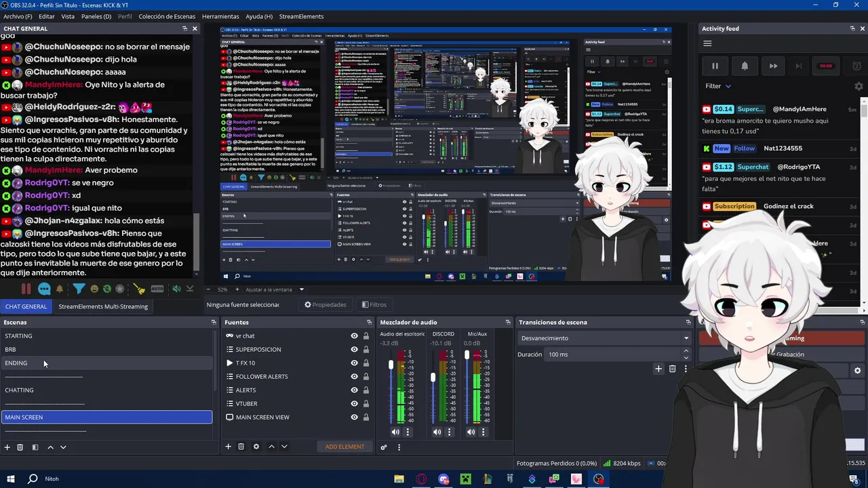The height and width of the screenshot is (488, 868).
Task: Toggle lock on ALERTS source
Action: [x=366, y=390]
